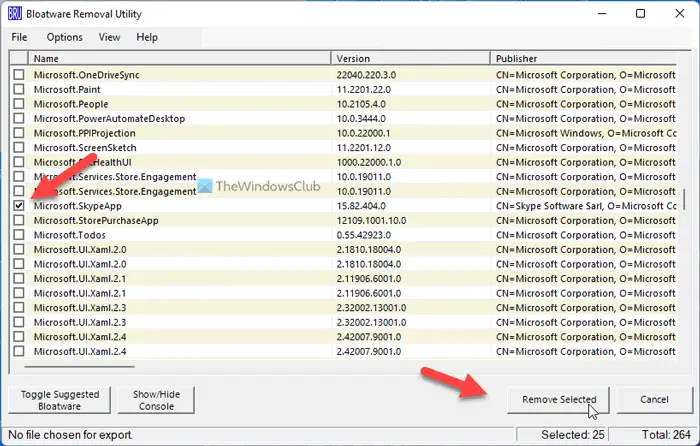The height and width of the screenshot is (446, 700).
Task: Select the Microsoft.People name text
Action: click(71, 104)
